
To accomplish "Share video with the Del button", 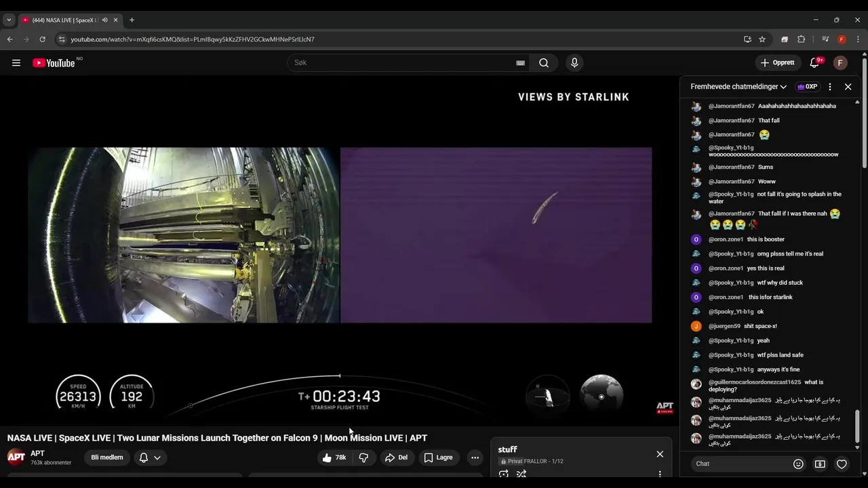I will (396, 457).
